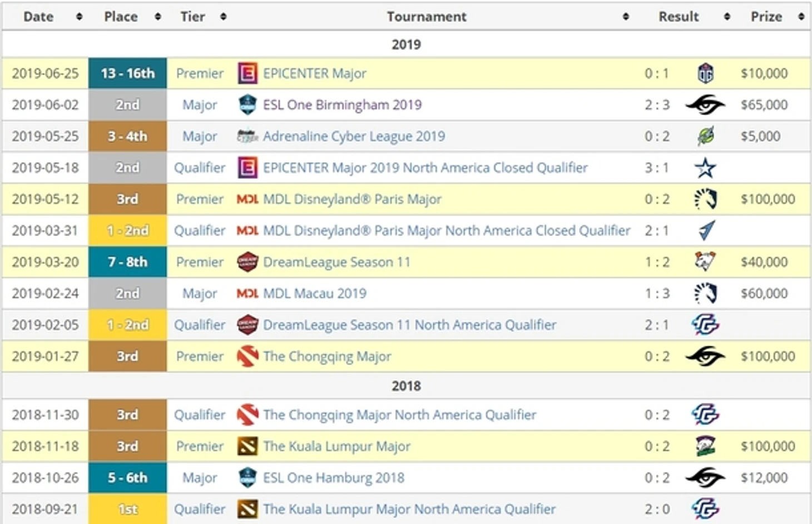Sort the Prize column

click(x=766, y=17)
